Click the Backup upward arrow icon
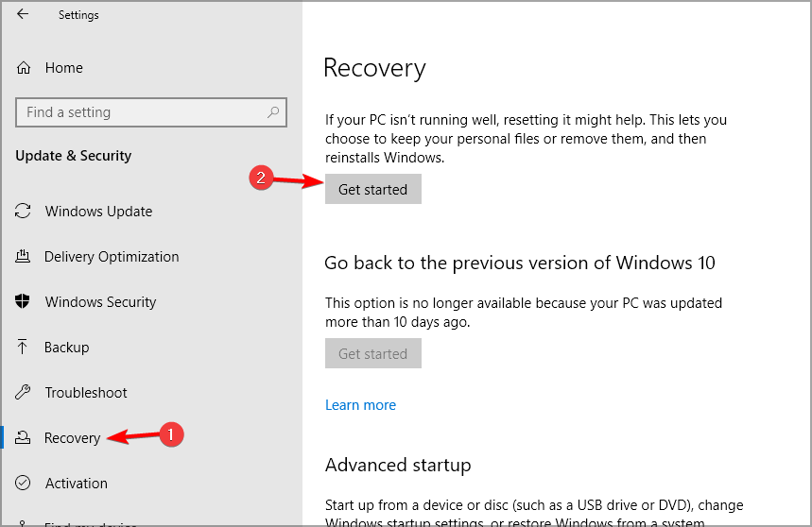Viewport: 812px width, 527px height. [x=23, y=347]
